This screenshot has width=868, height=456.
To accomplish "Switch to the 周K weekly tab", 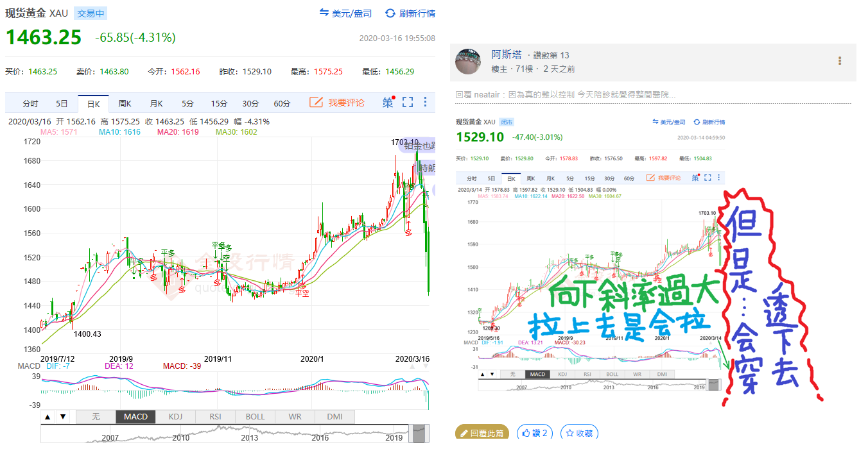I will pyautogui.click(x=125, y=103).
